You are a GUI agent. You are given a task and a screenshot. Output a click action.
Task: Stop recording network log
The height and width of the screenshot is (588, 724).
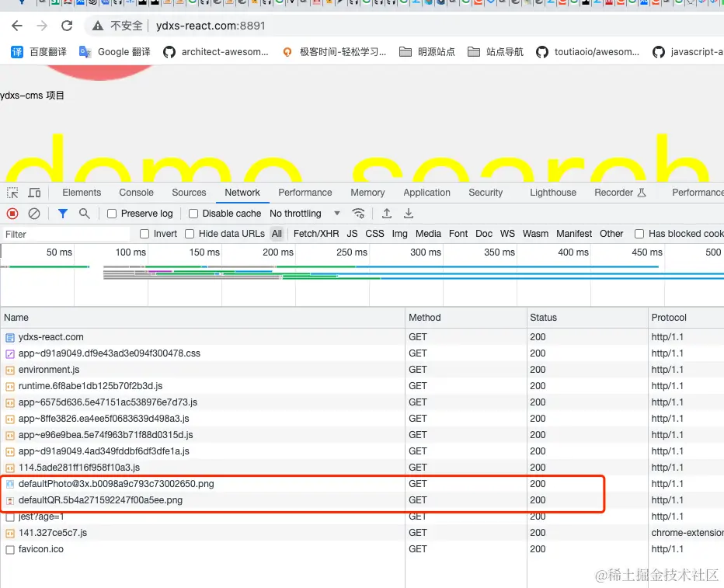tap(12, 214)
